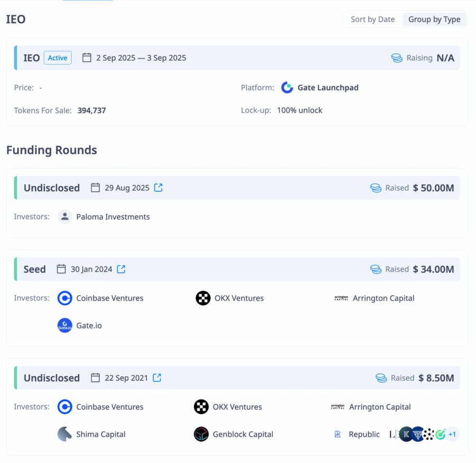Viewport: 476px width, 463px height.
Task: Open OKX Ventures link in Seed round
Action: [x=239, y=298]
